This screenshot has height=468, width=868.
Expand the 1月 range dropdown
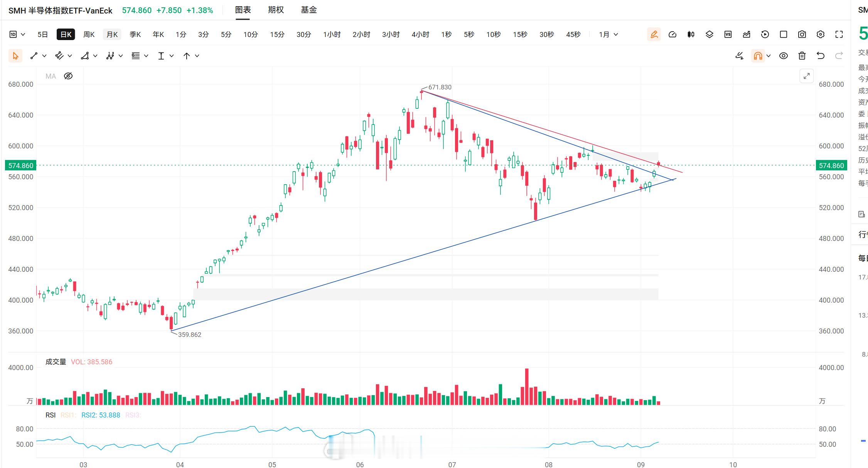(x=608, y=34)
